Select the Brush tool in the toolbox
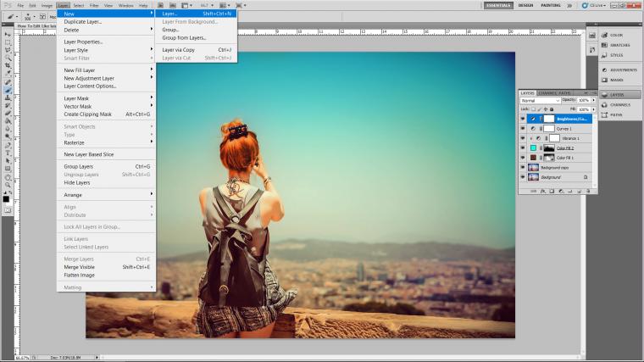This screenshot has height=362, width=644. (x=8, y=91)
